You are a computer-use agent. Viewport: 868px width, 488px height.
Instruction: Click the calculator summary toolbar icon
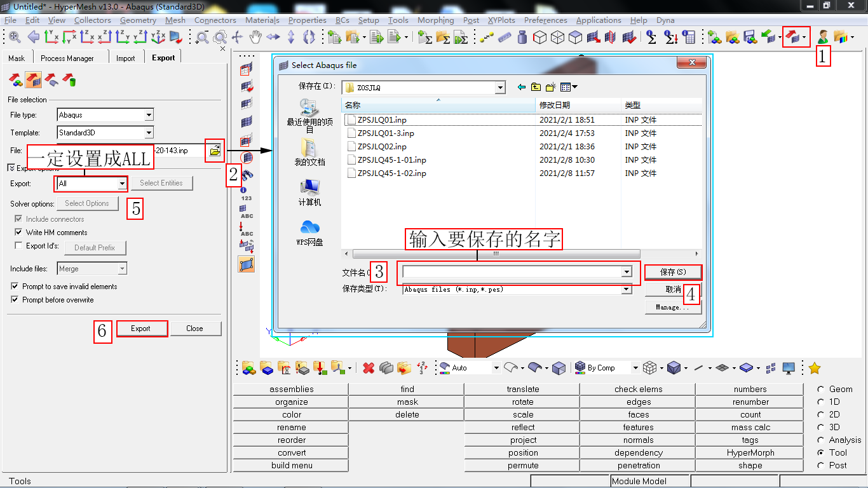(x=688, y=37)
